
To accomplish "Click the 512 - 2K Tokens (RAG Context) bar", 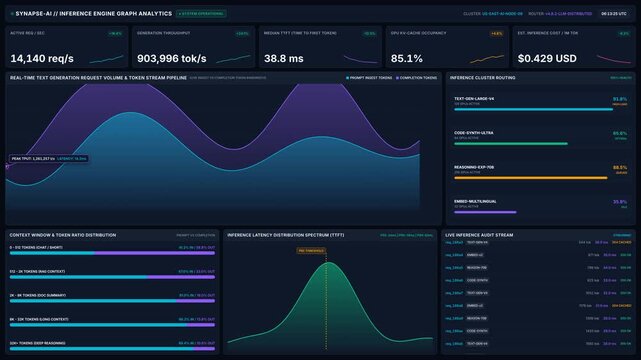I will tap(112, 277).
